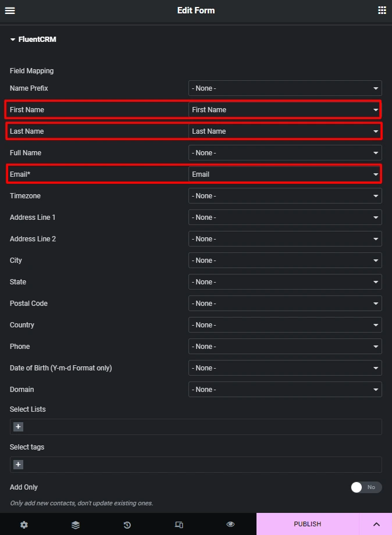
Task: Open the Navigator layers icon
Action: coord(76,525)
